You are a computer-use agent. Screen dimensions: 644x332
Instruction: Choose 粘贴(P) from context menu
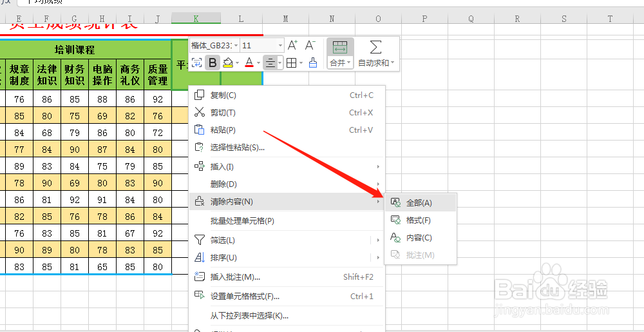(287, 130)
